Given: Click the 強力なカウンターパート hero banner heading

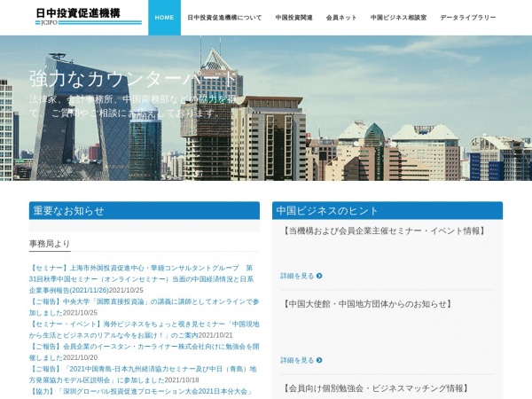Looking at the screenshot, I should (x=133, y=79).
